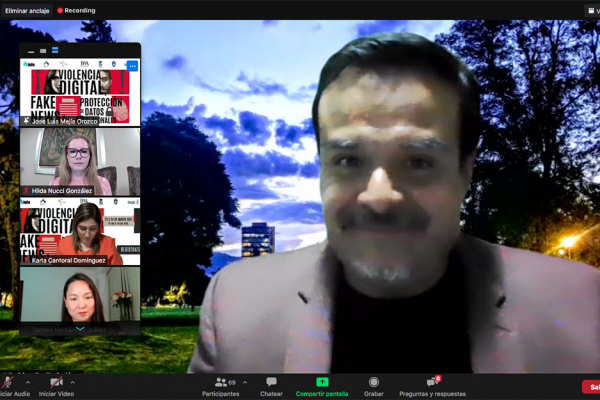This screenshot has height=400, width=600.
Task: Click the Karla Cantoral Domínguez name label
Action: 68,260
